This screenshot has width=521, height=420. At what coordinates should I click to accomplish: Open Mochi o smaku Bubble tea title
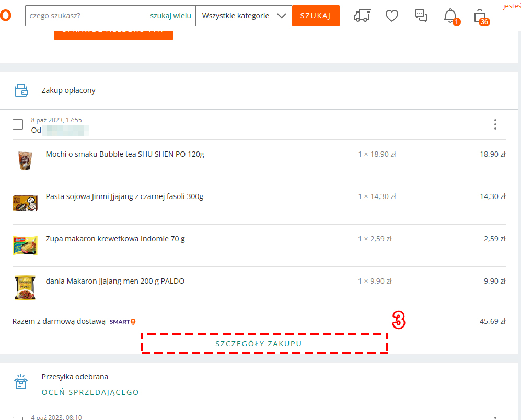click(125, 154)
